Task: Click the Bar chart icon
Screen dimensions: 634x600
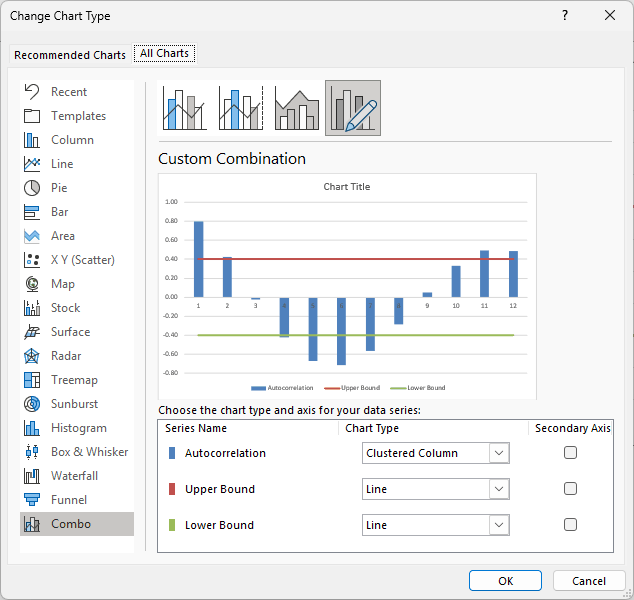Action: pyautogui.click(x=32, y=212)
